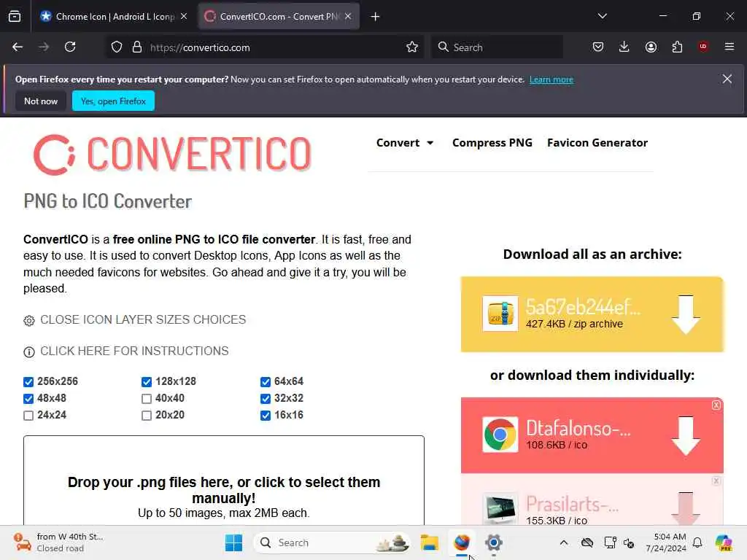The width and height of the screenshot is (747, 560).
Task: Save page to Pocket icon
Action: click(x=598, y=47)
